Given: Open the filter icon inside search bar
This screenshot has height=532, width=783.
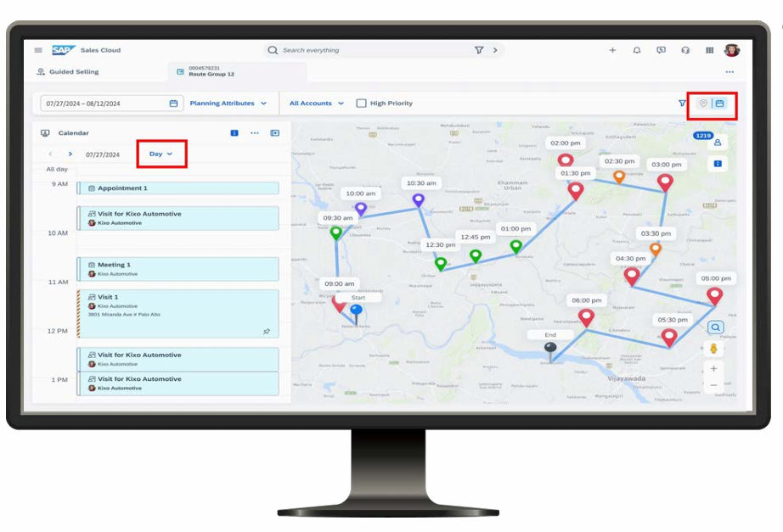Looking at the screenshot, I should (x=479, y=50).
